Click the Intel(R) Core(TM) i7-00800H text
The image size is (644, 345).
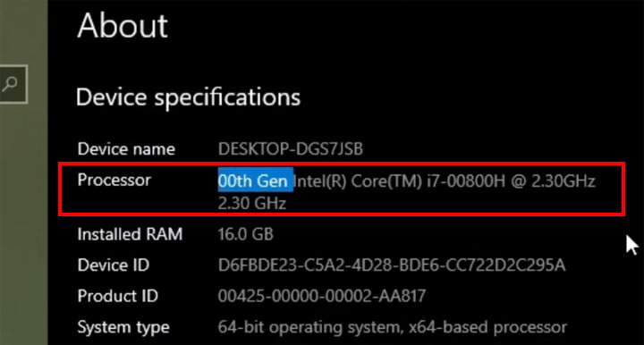click(x=400, y=181)
